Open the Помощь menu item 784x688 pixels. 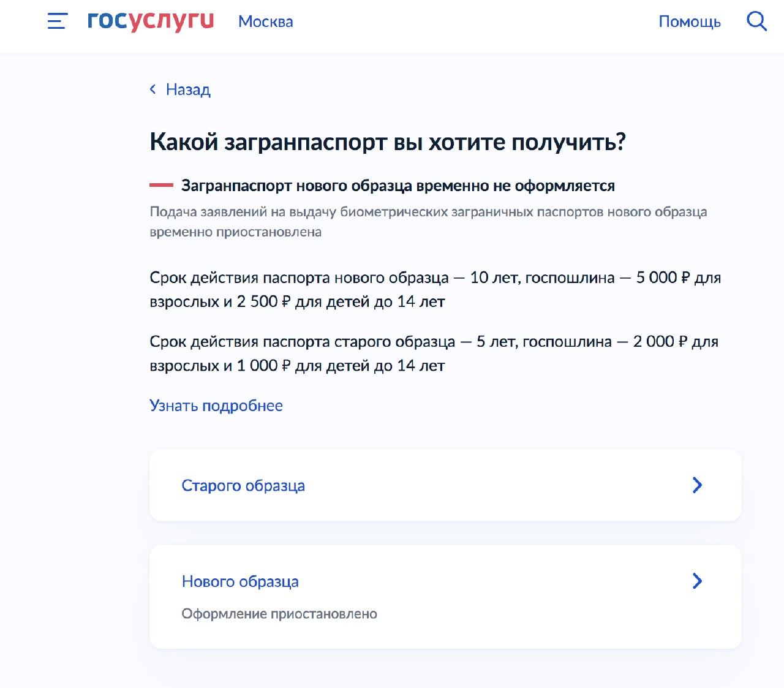pos(690,22)
